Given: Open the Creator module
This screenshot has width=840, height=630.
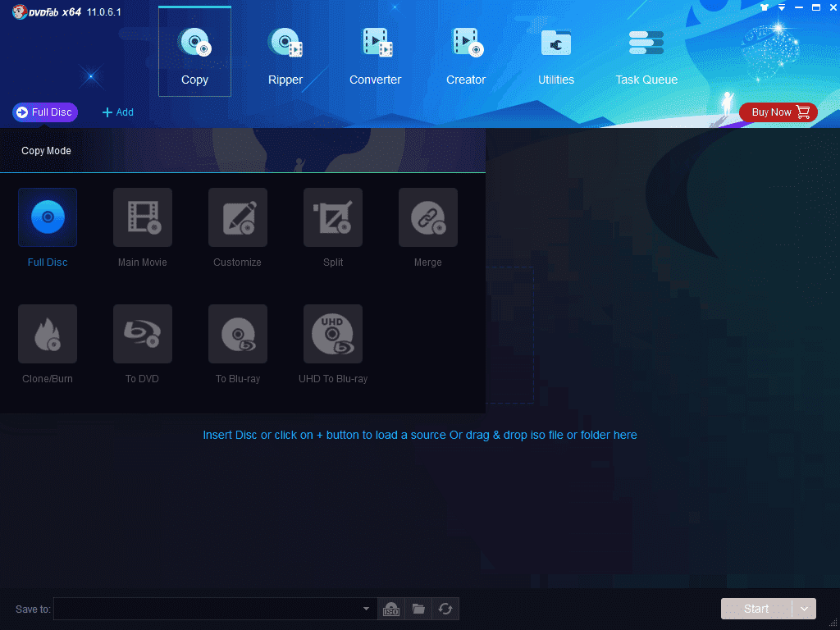Looking at the screenshot, I should tap(466, 57).
